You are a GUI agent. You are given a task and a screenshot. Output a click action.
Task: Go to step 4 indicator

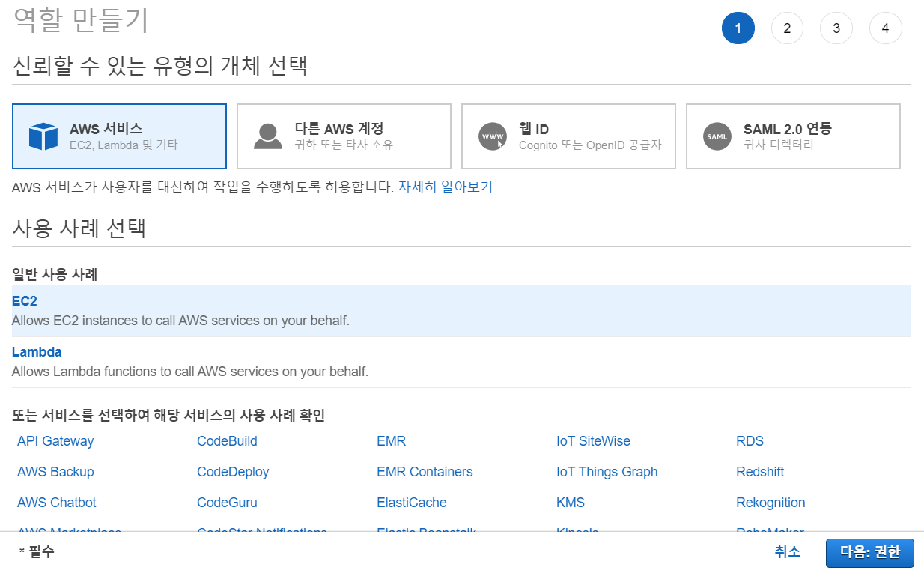click(886, 28)
